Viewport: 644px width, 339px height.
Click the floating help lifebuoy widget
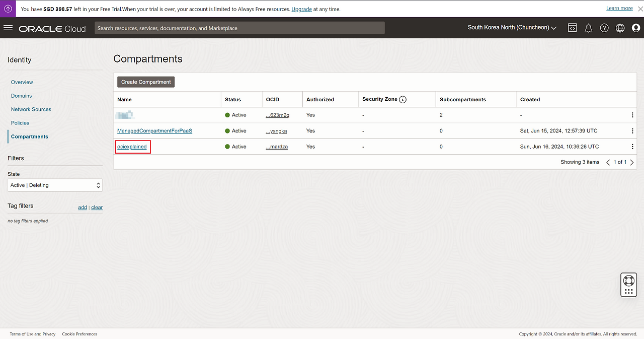click(628, 285)
